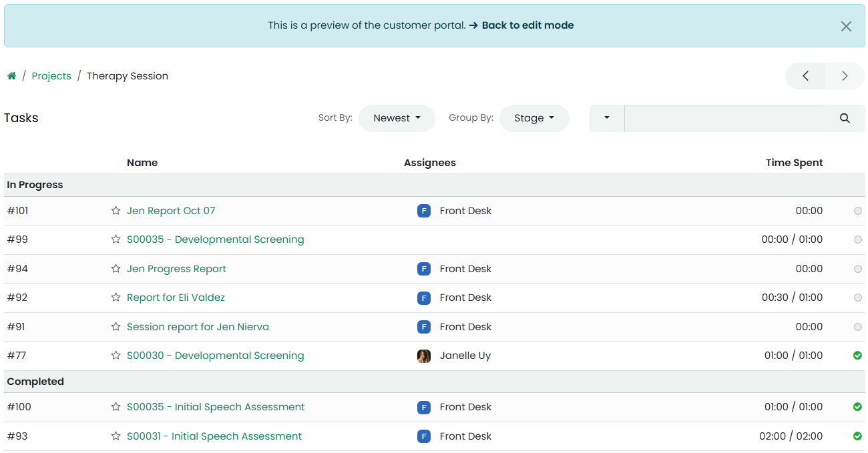
Task: Open S00035 - Developmental Screening task
Action: tap(215, 240)
